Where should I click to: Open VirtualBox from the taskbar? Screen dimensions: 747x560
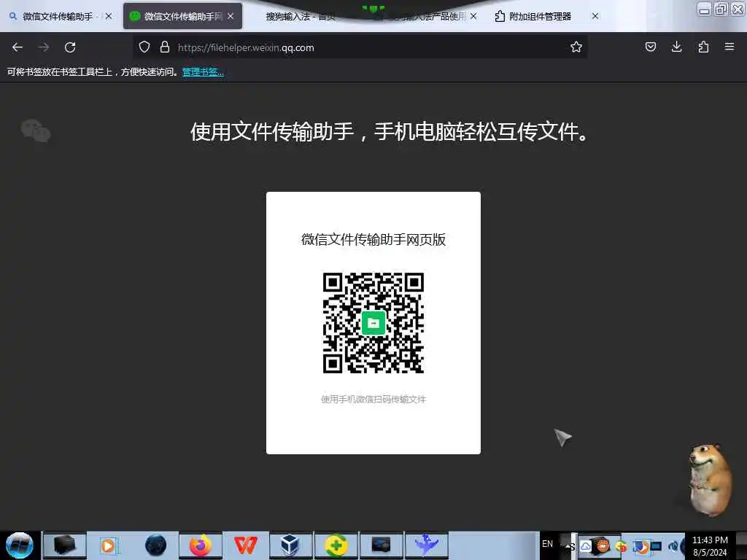tap(290, 545)
